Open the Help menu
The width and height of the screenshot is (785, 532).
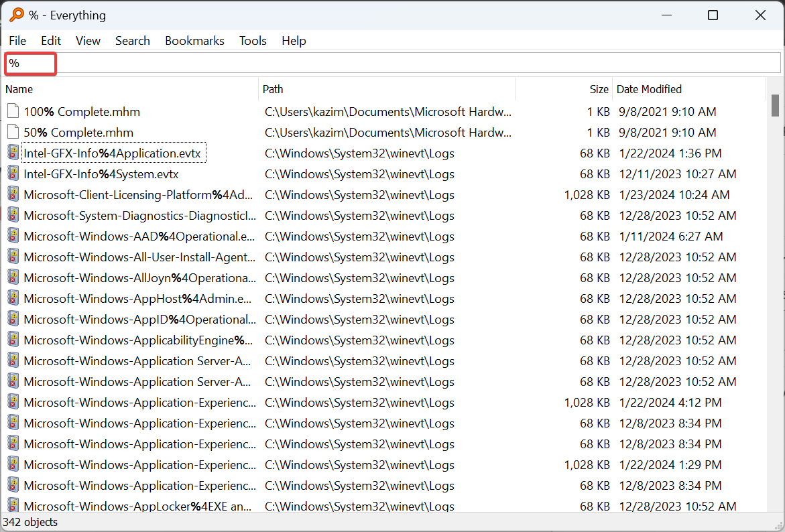pos(294,41)
